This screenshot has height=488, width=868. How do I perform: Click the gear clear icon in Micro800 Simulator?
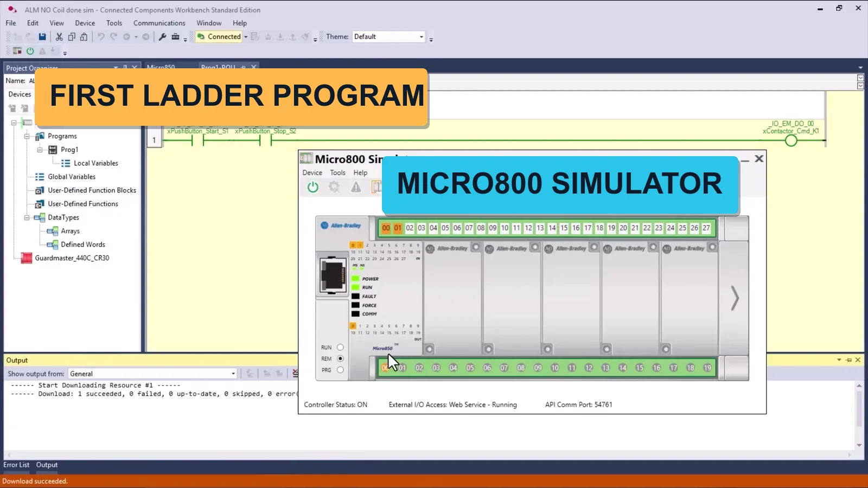[x=334, y=187]
